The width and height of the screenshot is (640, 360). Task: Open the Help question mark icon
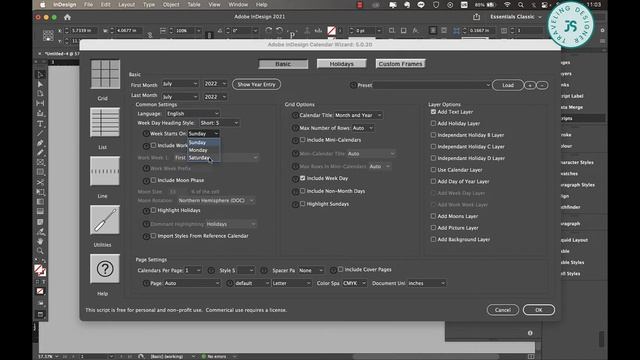105,269
